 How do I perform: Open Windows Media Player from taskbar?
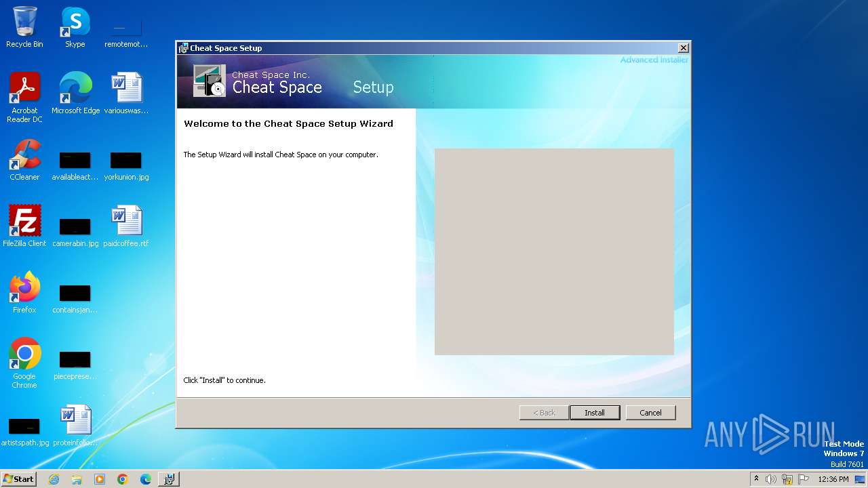[100, 479]
